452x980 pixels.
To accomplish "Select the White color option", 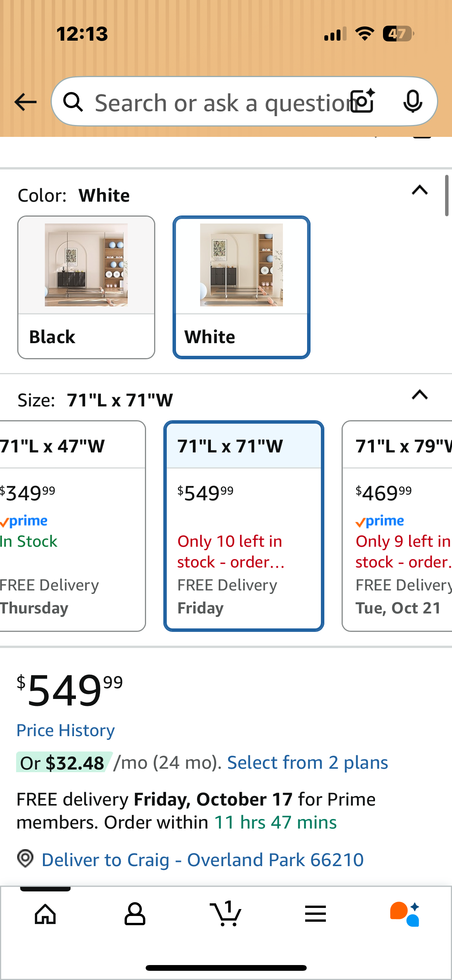I will coord(241,288).
